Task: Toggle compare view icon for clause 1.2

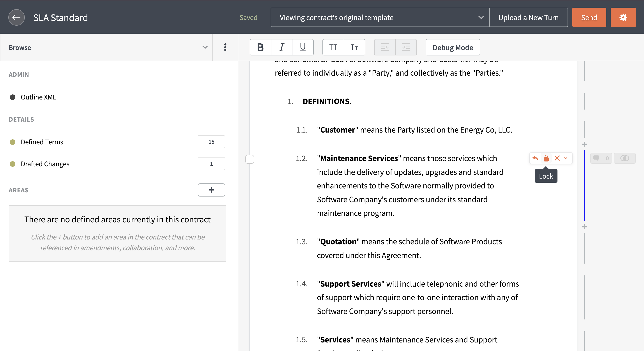Action: pyautogui.click(x=624, y=158)
